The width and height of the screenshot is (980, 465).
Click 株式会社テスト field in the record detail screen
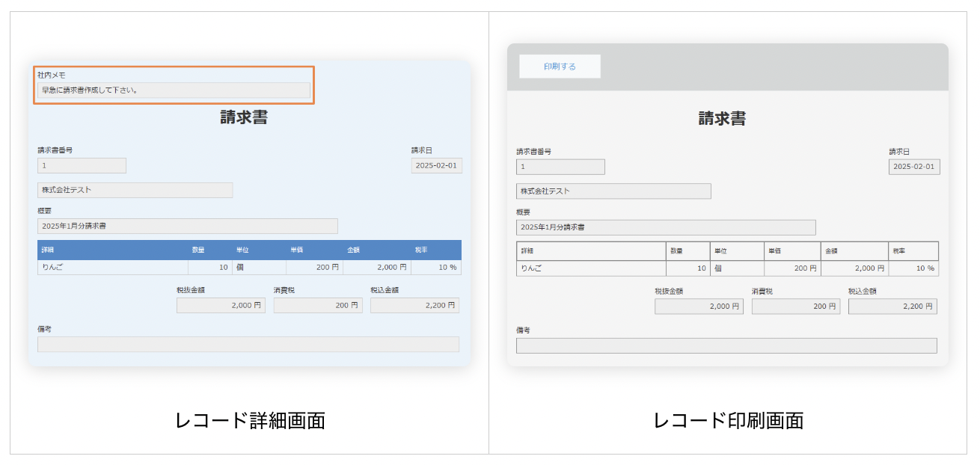tap(135, 190)
